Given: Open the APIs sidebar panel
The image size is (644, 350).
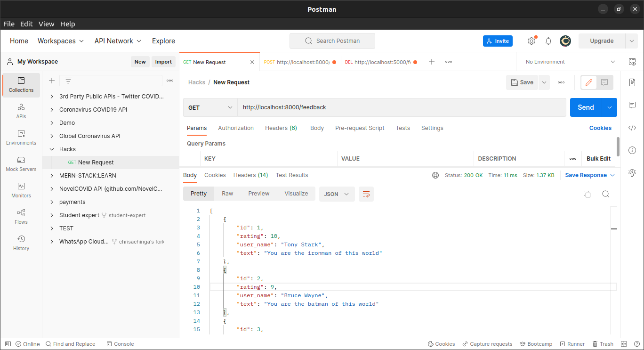Looking at the screenshot, I should pos(21,111).
